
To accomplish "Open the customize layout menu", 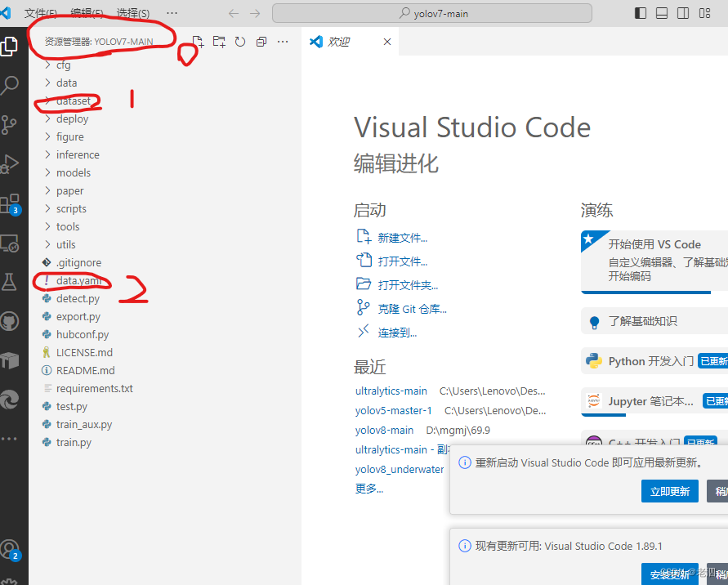I will [x=704, y=13].
